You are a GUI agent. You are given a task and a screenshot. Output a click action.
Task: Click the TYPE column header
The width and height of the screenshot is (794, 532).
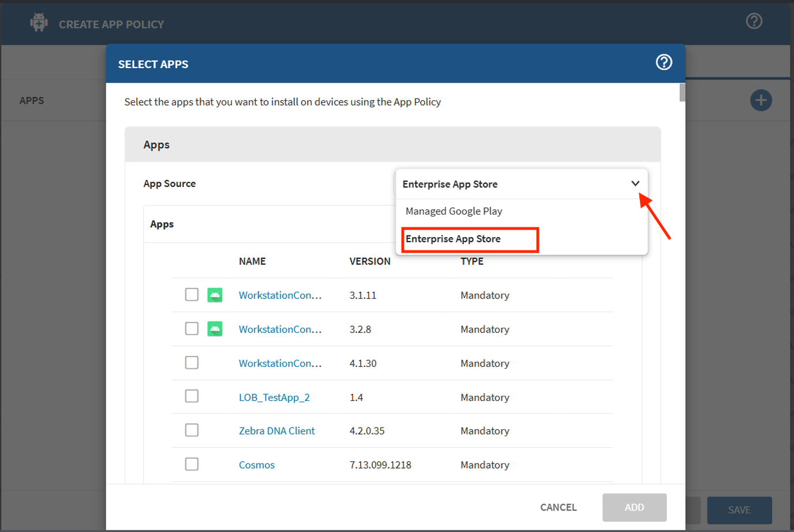tap(472, 261)
